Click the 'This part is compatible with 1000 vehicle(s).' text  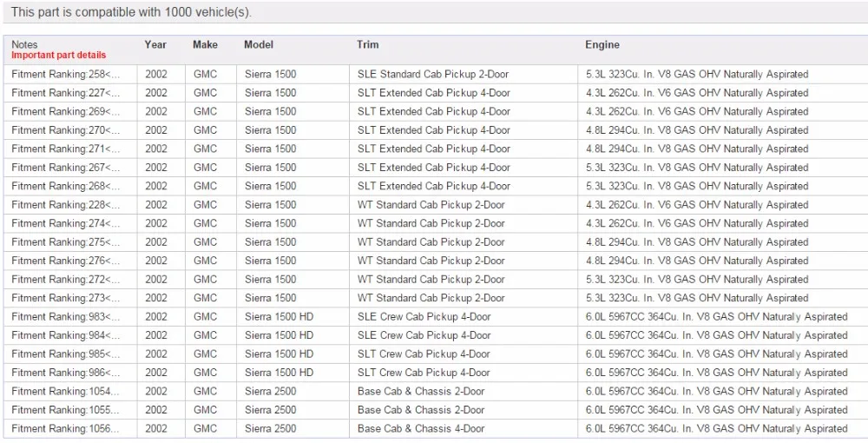[131, 12]
